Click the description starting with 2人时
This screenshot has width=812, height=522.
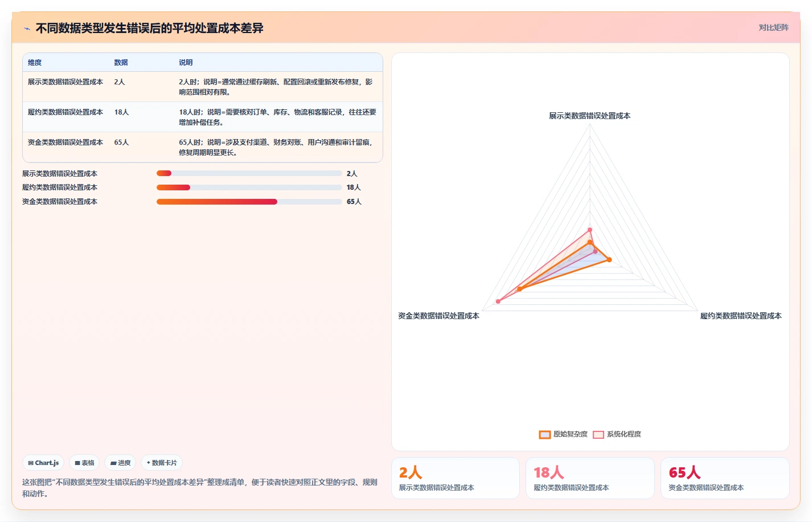[x=276, y=87]
